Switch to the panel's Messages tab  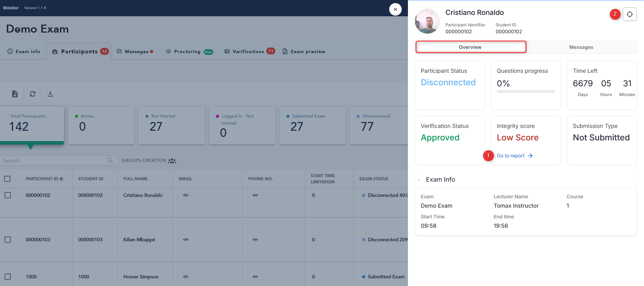[581, 47]
